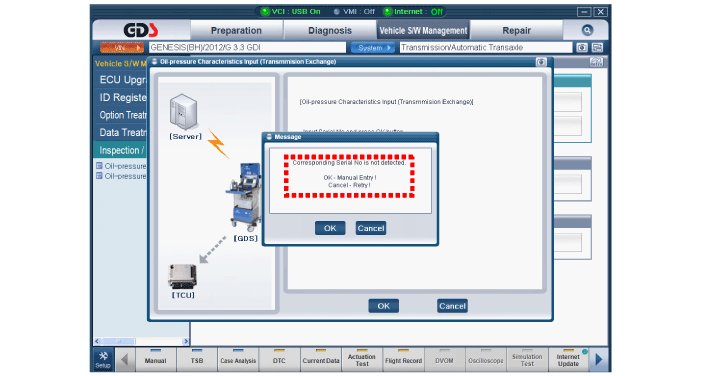Image resolution: width=701 pixels, height=376 pixels.
Task: Open Manual from the bottom toolbar
Action: (155, 359)
